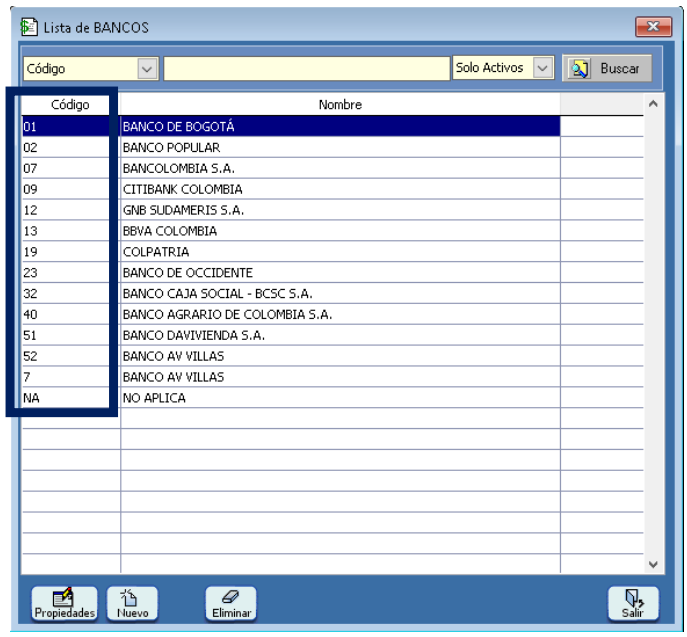Click code cell 02
This screenshot has height=637, width=687.
[71, 148]
